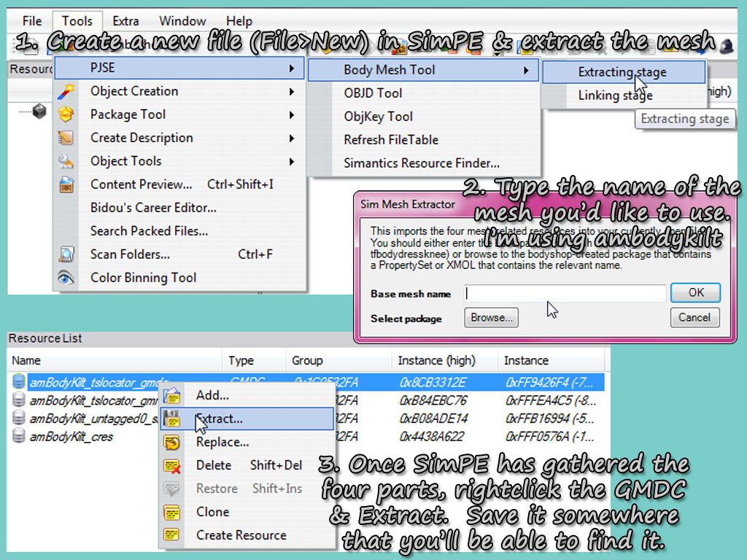Choose Clone from context menu
This screenshot has height=560, width=747.
(247, 512)
